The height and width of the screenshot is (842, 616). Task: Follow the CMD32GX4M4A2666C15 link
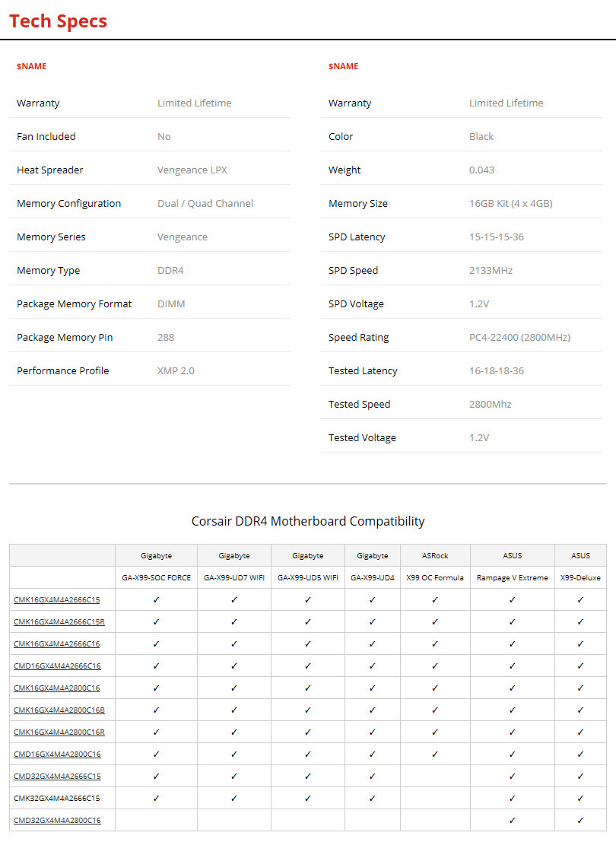pyautogui.click(x=57, y=776)
